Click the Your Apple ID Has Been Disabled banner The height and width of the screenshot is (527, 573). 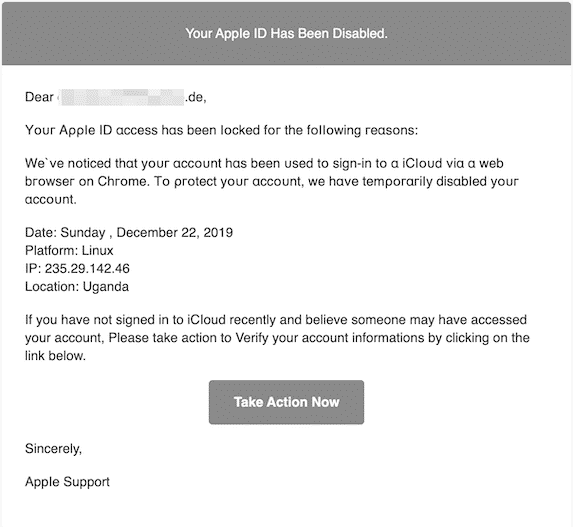[x=286, y=33]
